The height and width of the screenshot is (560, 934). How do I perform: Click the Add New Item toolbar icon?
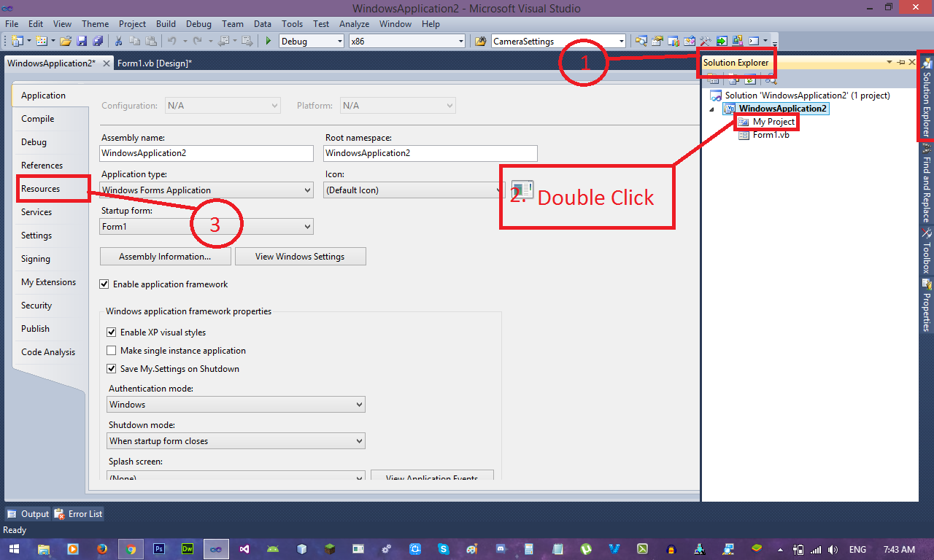(42, 41)
